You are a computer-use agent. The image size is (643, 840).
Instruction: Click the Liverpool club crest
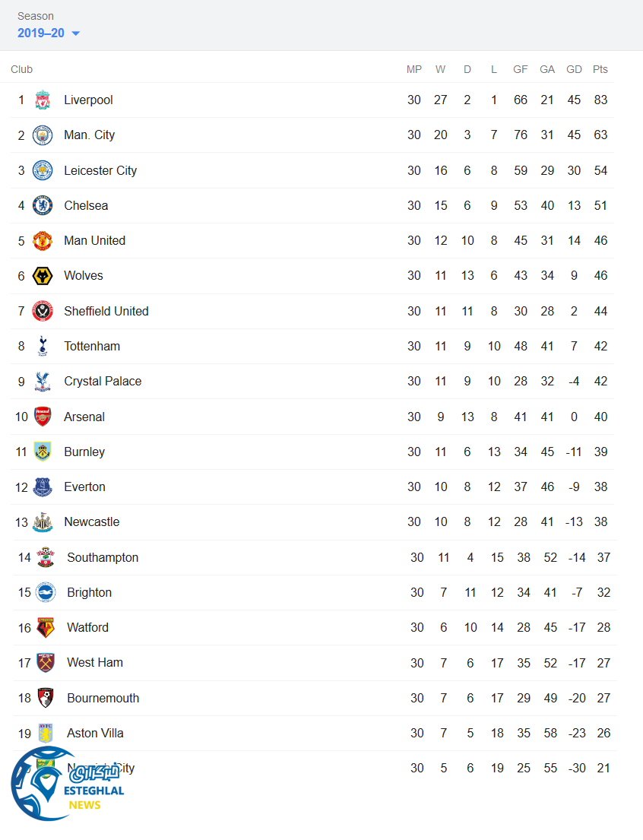(x=43, y=100)
